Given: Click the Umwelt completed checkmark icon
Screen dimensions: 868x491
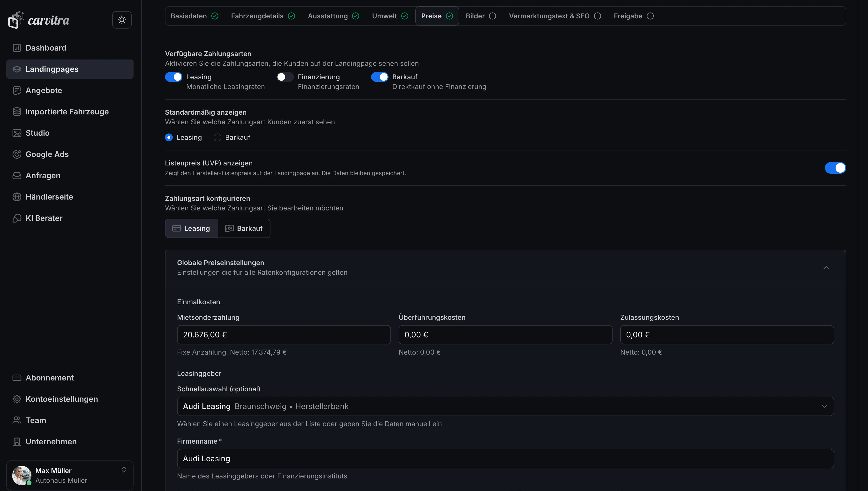Looking at the screenshot, I should 405,16.
